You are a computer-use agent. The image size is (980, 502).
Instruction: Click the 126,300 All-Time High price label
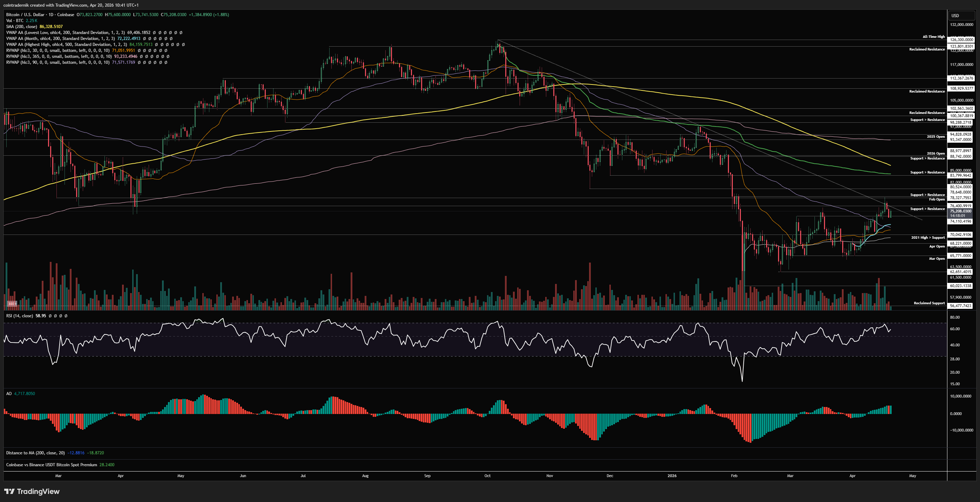(x=961, y=40)
